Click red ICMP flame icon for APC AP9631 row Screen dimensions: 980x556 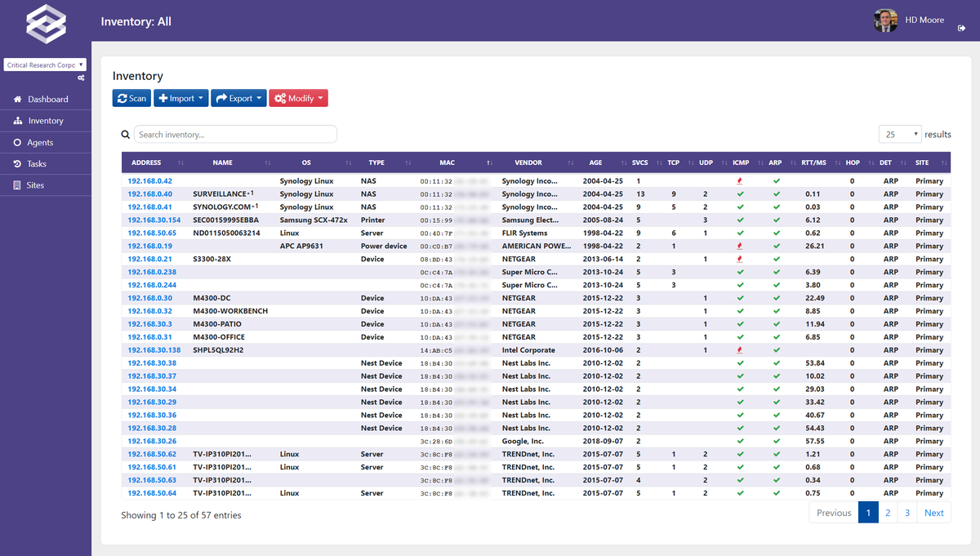click(x=740, y=247)
